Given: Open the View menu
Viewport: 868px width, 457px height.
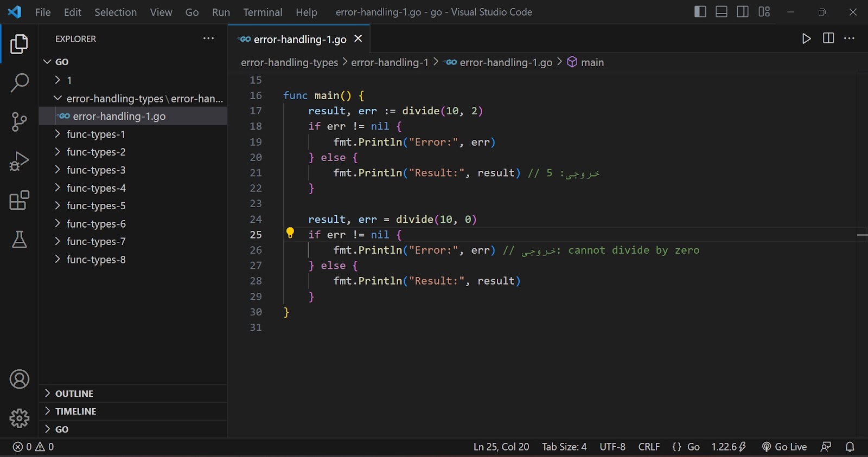Looking at the screenshot, I should tap(161, 12).
